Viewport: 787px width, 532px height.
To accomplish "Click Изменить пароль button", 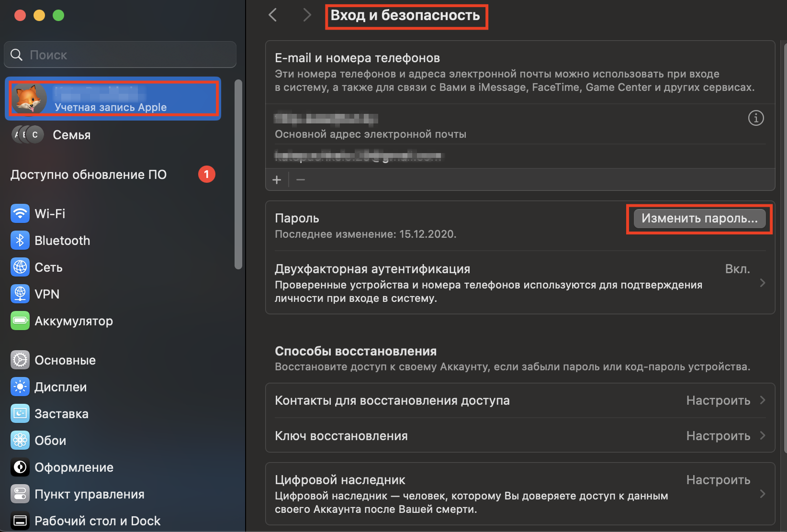I will (x=699, y=219).
